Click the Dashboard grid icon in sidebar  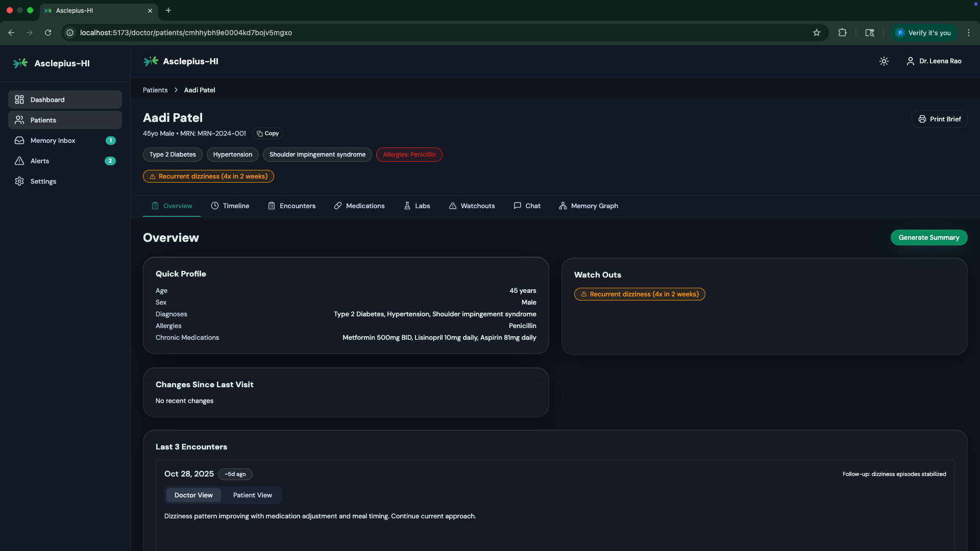click(x=19, y=99)
